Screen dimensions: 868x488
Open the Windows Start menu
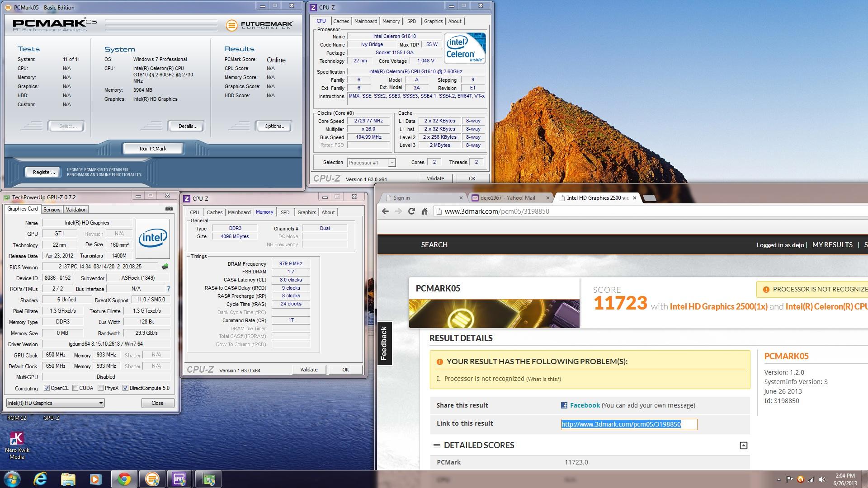[12, 479]
